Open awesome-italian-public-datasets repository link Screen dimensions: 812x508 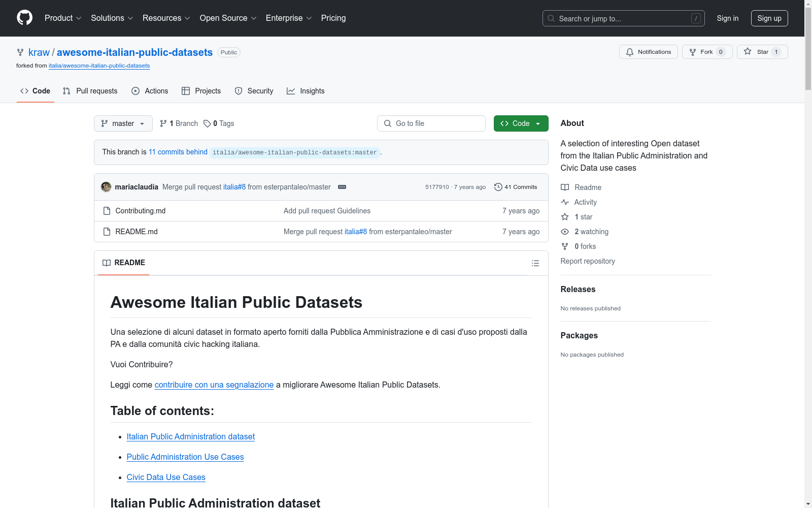point(134,52)
